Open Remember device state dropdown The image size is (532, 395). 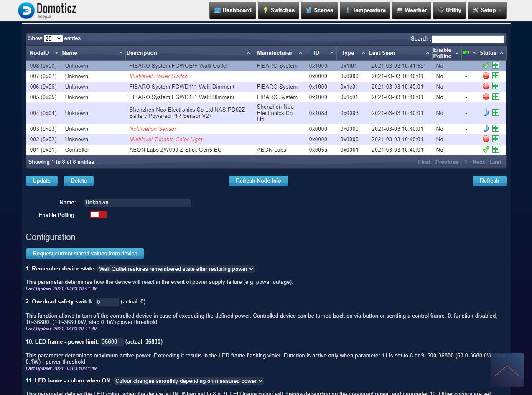[x=176, y=269]
